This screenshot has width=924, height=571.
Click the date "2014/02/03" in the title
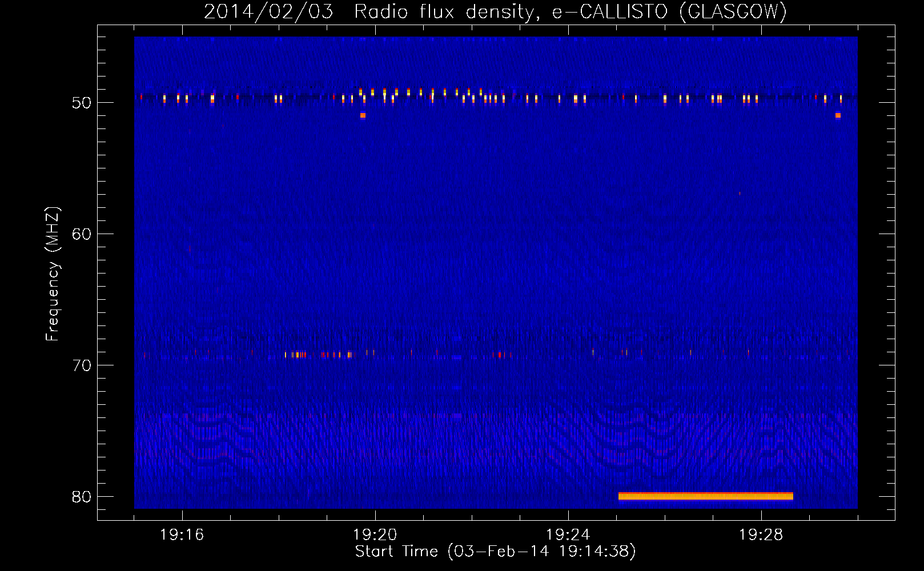(x=268, y=12)
